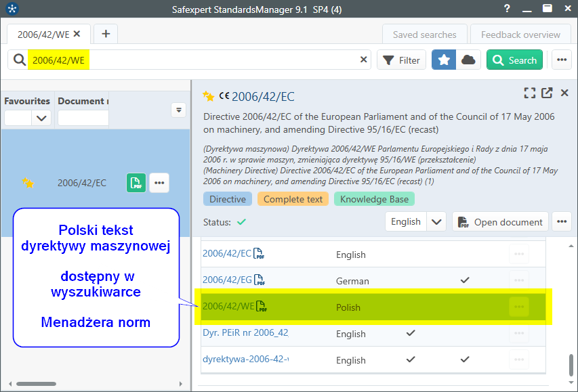Screen dimensions: 578x392
Task: Close the 2006/42/EC detail panel
Action: tap(564, 93)
